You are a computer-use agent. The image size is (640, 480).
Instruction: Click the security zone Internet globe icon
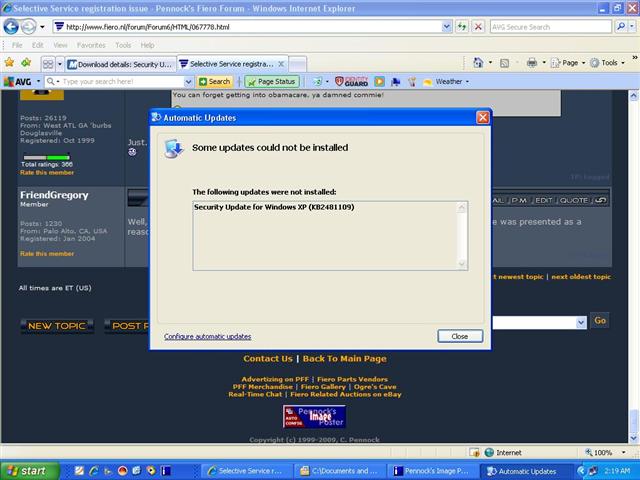click(x=489, y=452)
